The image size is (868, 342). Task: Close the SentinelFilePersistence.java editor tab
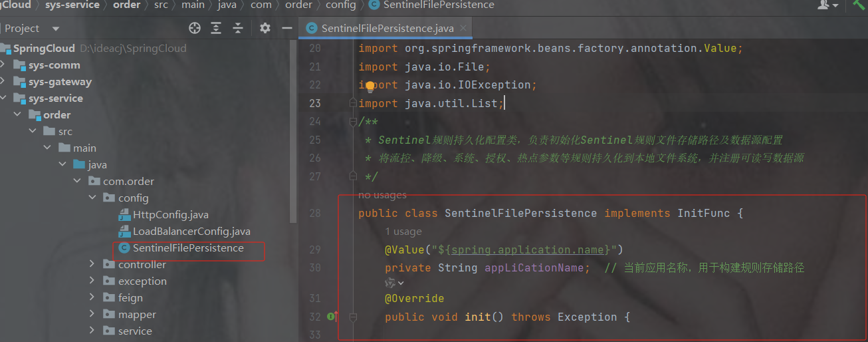[x=463, y=29]
